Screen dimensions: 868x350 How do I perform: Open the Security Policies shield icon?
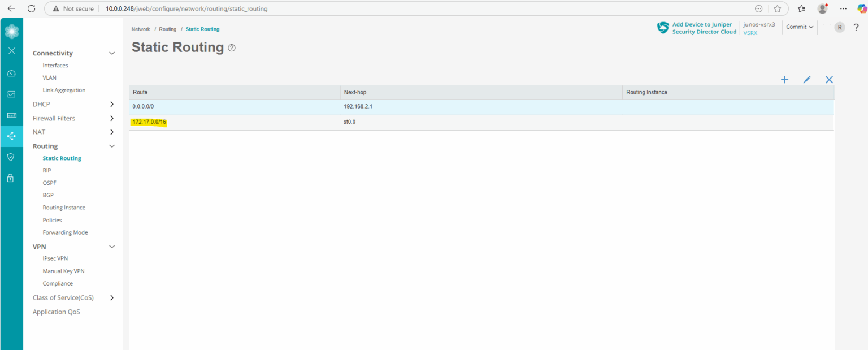11,157
